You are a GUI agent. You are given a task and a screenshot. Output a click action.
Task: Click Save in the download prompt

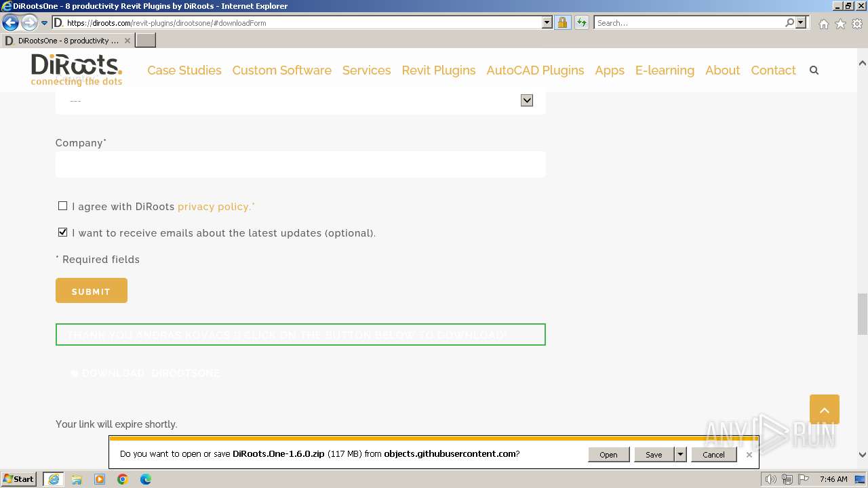click(x=654, y=455)
